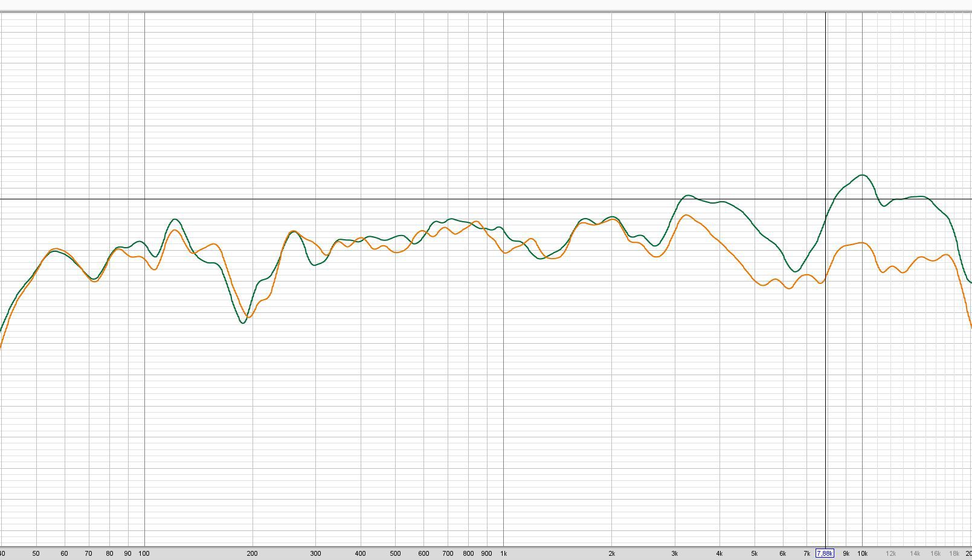Click the 10k label on frequency axis
This screenshot has width=972, height=560.
[x=862, y=553]
